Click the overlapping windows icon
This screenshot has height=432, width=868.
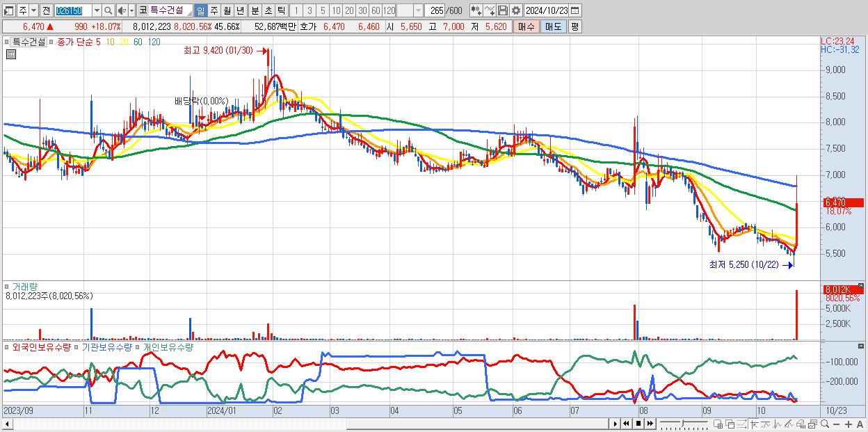730,424
